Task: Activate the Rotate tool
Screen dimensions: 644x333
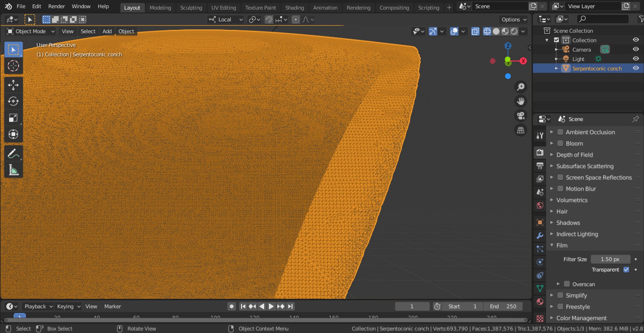Action: pyautogui.click(x=13, y=101)
